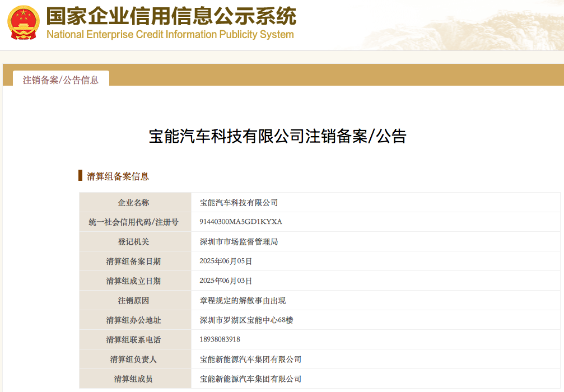Click the registration authority 深圳市市场监督管理局
The height and width of the screenshot is (392, 564).
(x=239, y=242)
